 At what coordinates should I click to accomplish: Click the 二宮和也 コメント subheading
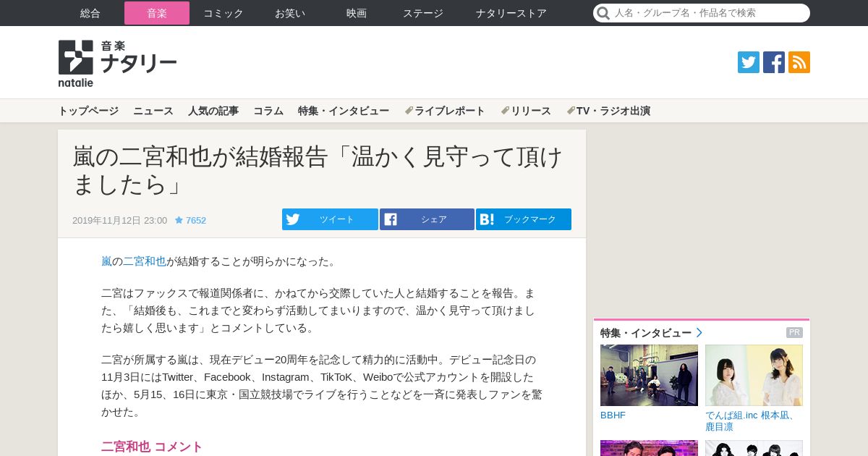click(x=152, y=447)
